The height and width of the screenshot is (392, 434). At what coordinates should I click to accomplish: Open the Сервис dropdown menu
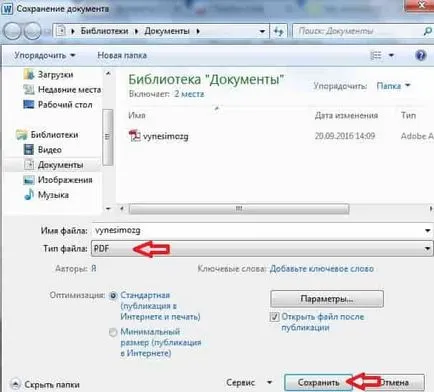point(249,382)
